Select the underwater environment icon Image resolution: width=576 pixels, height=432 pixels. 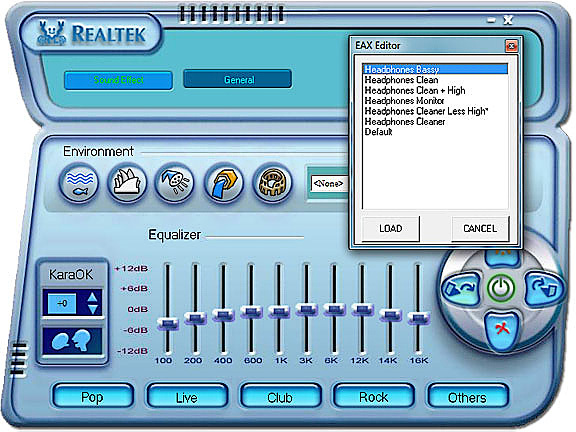coord(78,183)
